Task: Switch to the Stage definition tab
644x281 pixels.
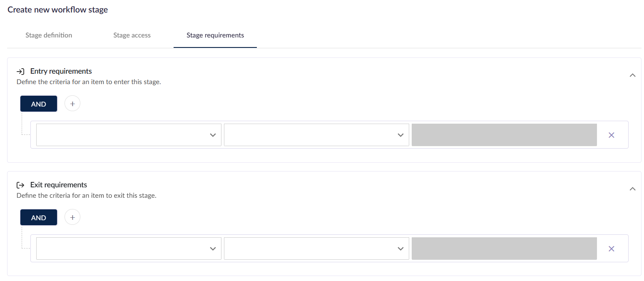Action: [x=48, y=35]
